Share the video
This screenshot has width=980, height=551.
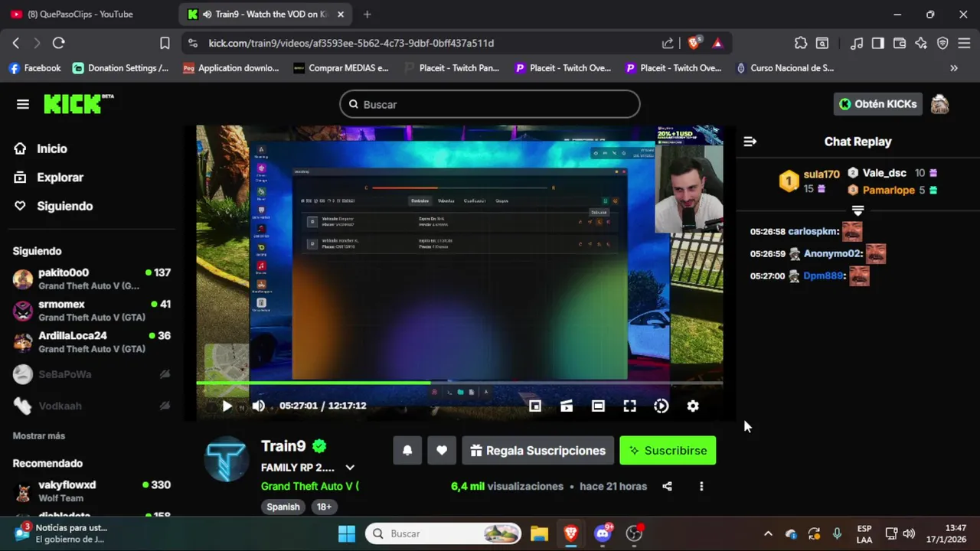click(x=668, y=486)
